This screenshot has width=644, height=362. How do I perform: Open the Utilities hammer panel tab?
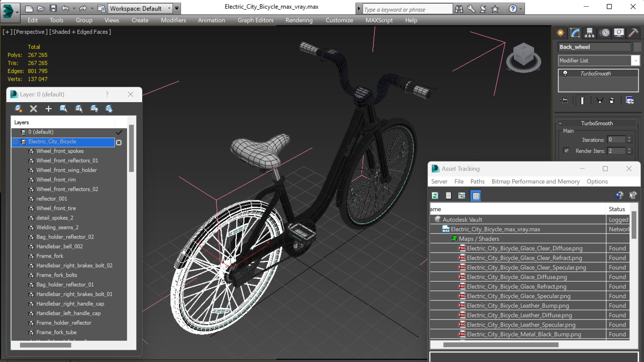click(x=633, y=33)
